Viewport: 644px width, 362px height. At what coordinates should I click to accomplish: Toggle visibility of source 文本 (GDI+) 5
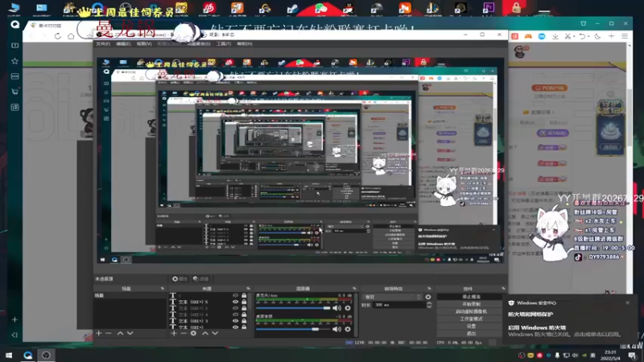click(235, 302)
